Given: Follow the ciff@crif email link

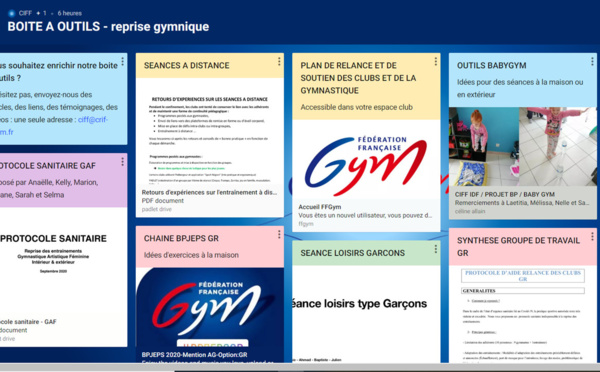Looking at the screenshot, I should pos(93,120).
